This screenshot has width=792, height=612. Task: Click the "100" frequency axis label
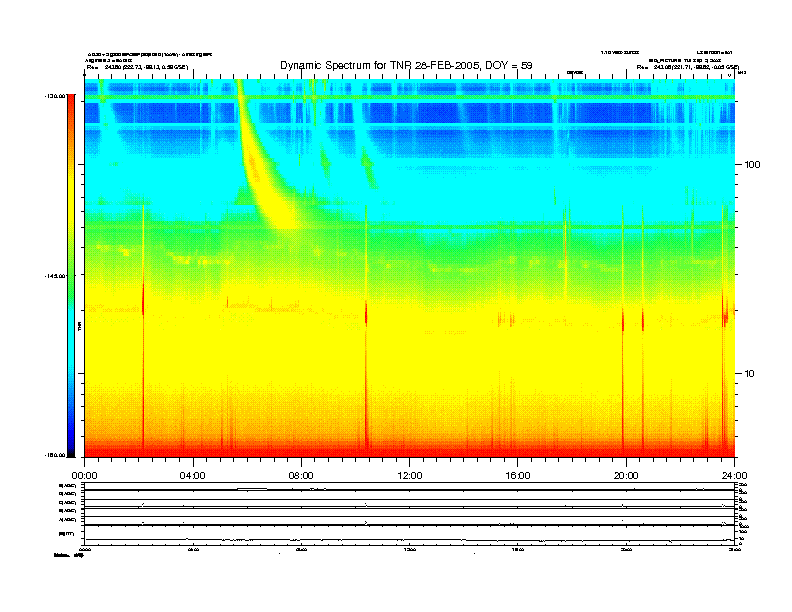point(752,165)
